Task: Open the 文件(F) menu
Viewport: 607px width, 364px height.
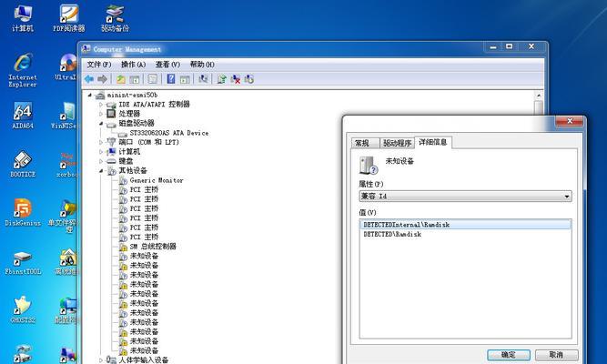Action: 99,65
